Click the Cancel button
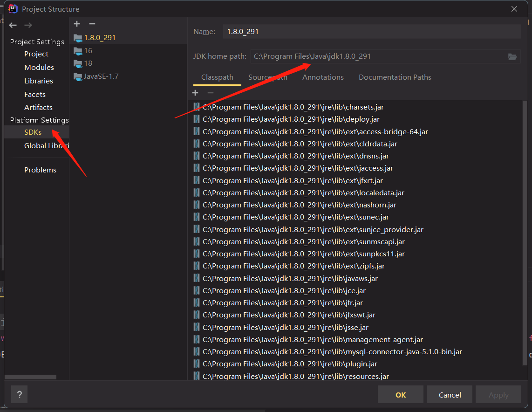Viewport: 532px width, 412px height. tap(450, 394)
